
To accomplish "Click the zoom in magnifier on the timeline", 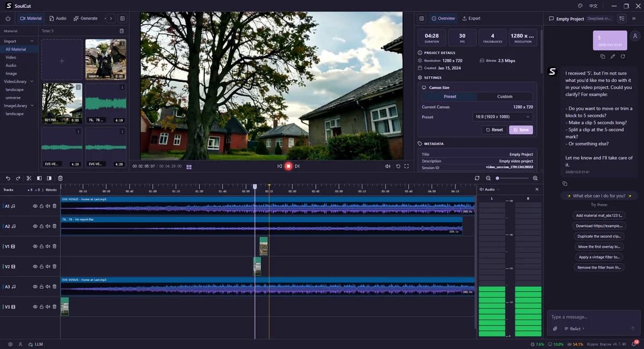I will click(x=535, y=178).
